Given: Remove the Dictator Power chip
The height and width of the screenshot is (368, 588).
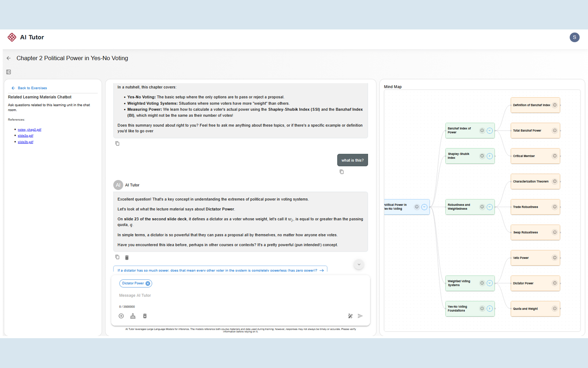Looking at the screenshot, I should [x=148, y=283].
